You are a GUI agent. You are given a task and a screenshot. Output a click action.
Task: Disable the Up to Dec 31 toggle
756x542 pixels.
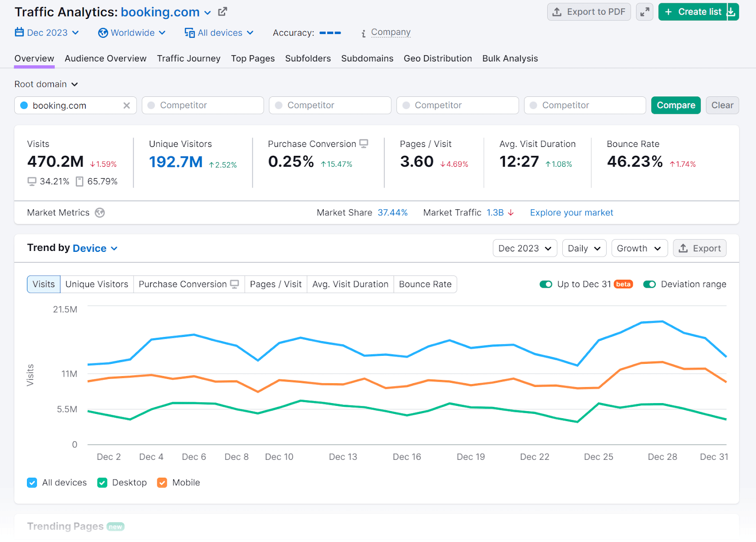pos(546,284)
